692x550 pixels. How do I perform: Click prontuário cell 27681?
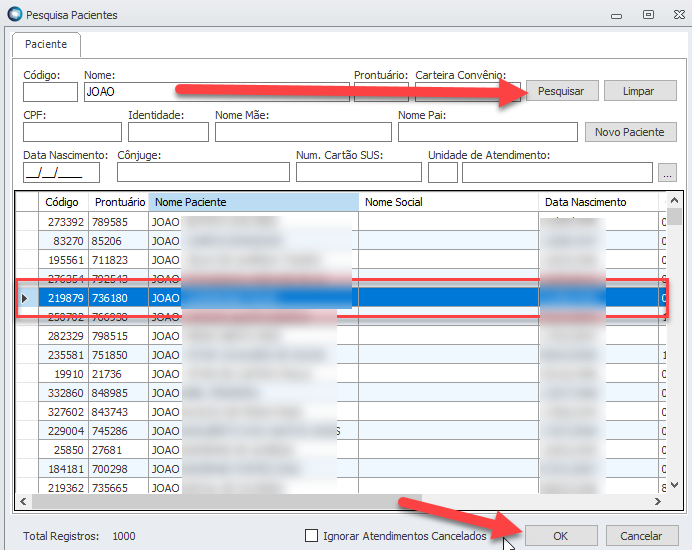click(x=119, y=450)
